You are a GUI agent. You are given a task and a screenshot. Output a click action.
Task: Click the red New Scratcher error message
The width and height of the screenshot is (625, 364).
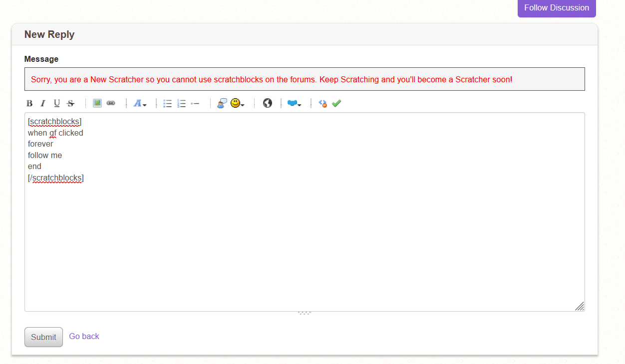pyautogui.click(x=272, y=79)
